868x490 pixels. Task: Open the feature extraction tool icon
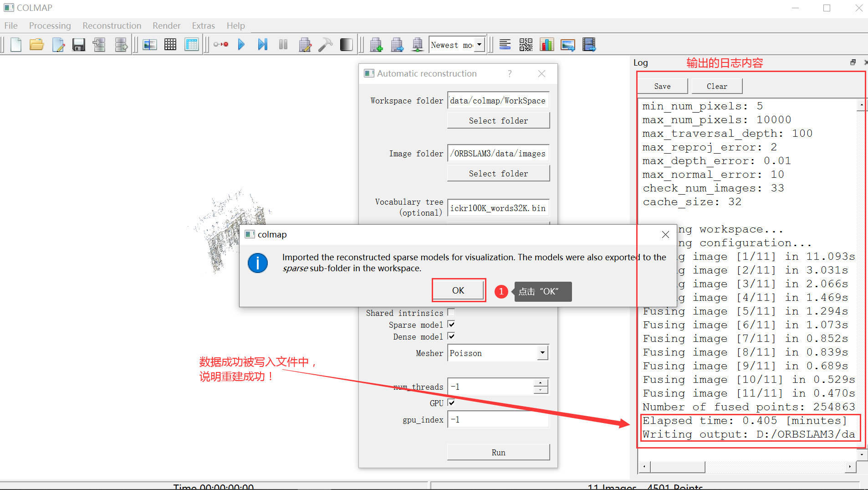coord(221,44)
